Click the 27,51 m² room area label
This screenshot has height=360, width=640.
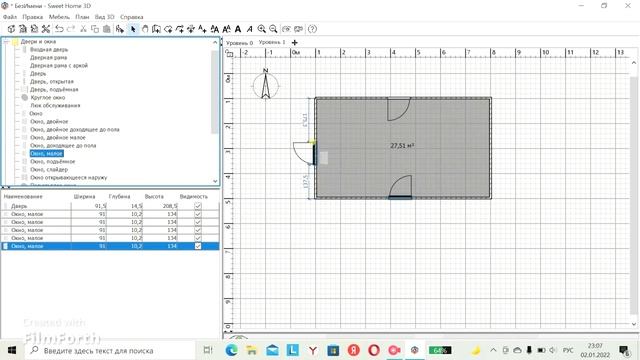pyautogui.click(x=402, y=145)
